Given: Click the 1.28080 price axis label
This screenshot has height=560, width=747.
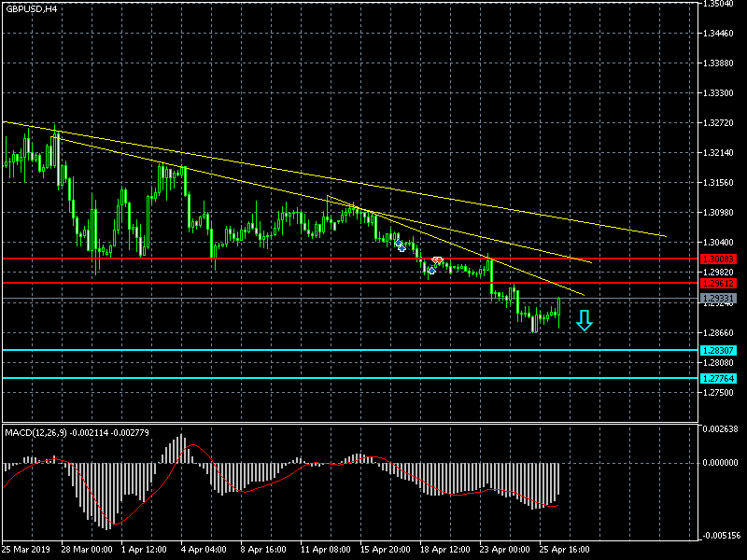Looking at the screenshot, I should click(718, 363).
